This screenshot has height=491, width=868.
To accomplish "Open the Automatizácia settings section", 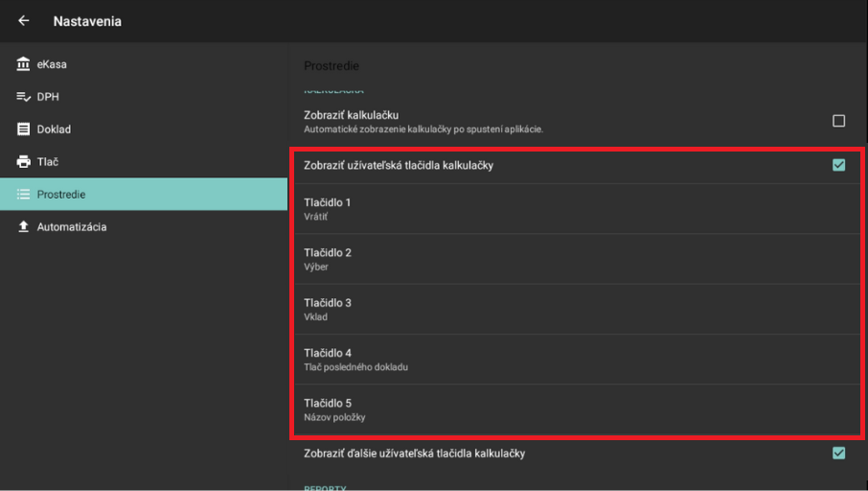I will [72, 227].
